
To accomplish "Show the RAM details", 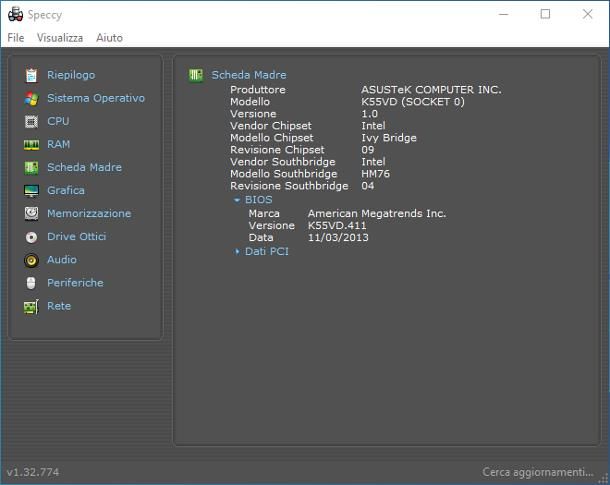I will pyautogui.click(x=58, y=144).
